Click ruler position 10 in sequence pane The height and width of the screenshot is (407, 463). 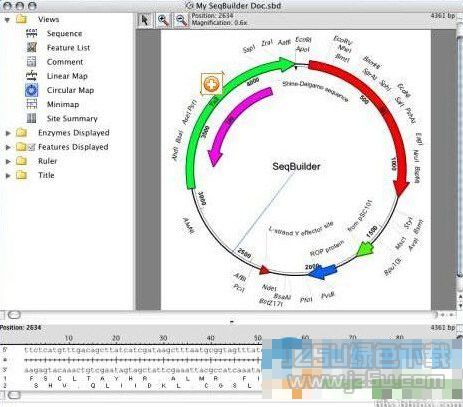click(69, 338)
